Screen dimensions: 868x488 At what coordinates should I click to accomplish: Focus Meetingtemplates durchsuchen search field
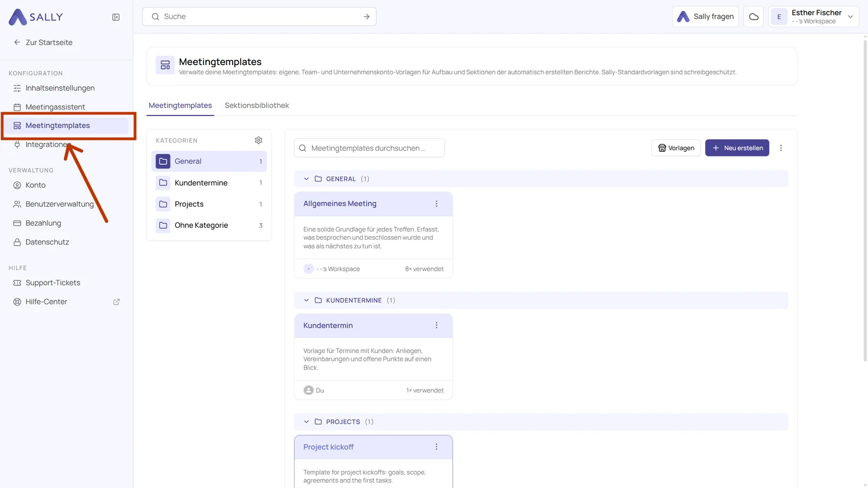(369, 148)
